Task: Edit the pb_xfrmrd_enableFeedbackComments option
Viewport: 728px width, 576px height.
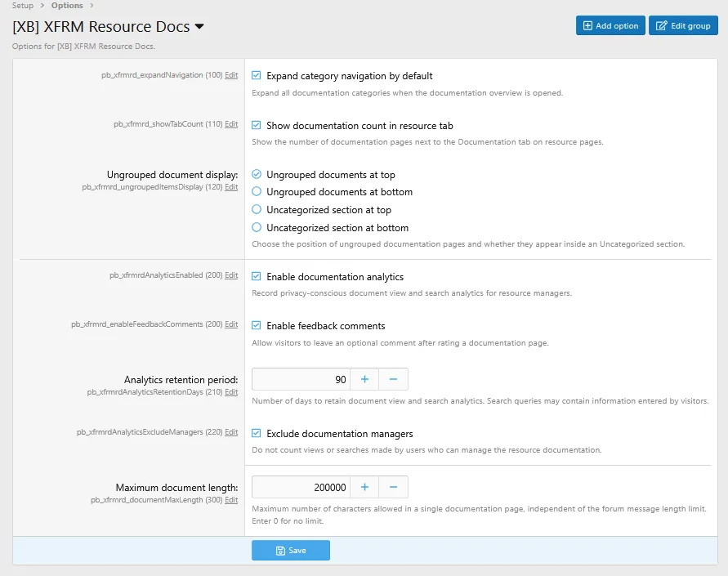Action: pos(231,324)
